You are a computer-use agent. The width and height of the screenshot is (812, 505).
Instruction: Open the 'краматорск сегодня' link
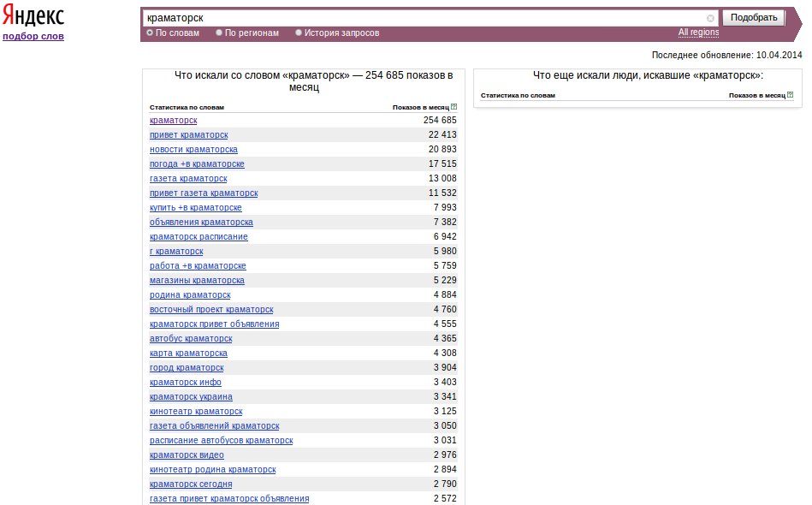191,484
